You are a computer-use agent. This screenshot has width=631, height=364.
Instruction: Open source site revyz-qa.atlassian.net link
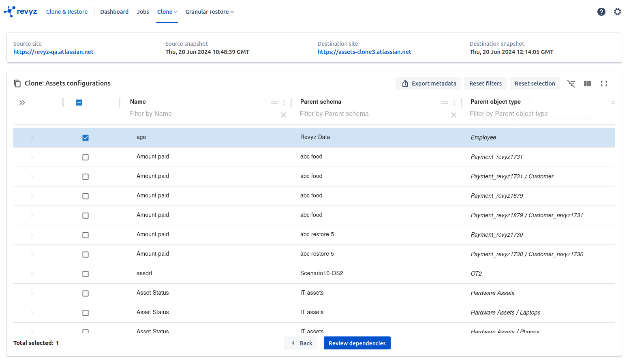click(53, 52)
